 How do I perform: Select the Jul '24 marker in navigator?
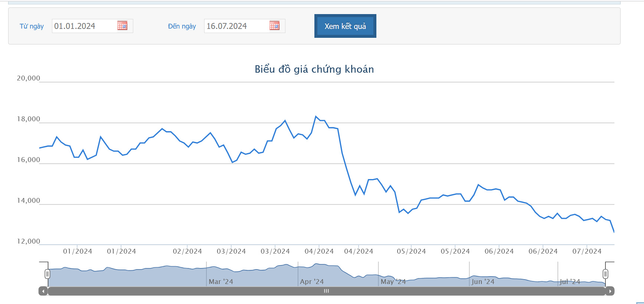[570, 282]
